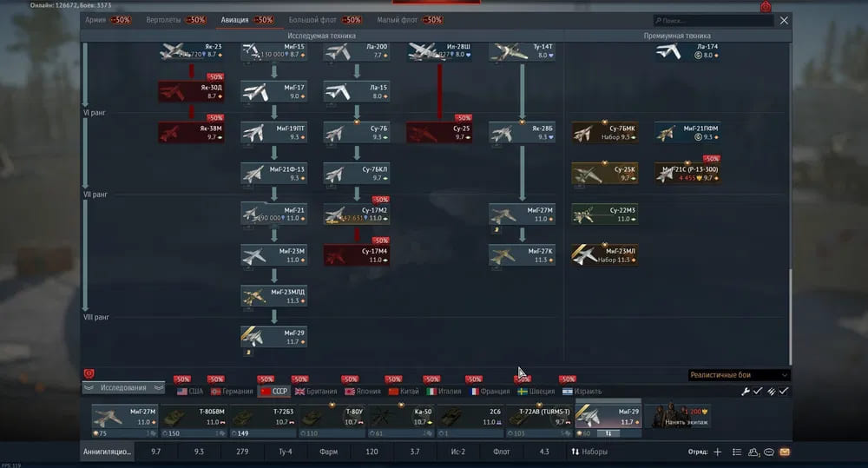The image size is (868, 468).
Task: Toggle the first checkmark beside wrench icon
Action: pyautogui.click(x=758, y=392)
